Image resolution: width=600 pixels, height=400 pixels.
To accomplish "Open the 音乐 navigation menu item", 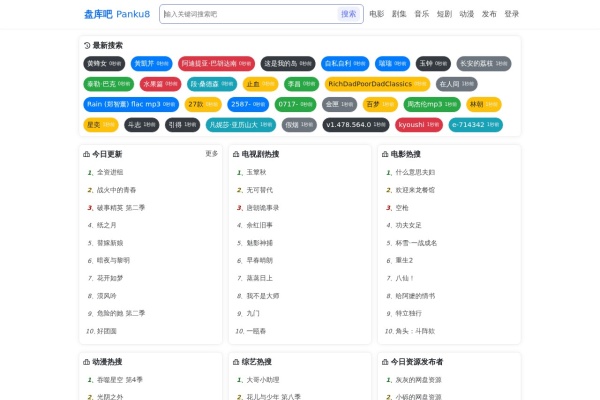I will tap(422, 14).
